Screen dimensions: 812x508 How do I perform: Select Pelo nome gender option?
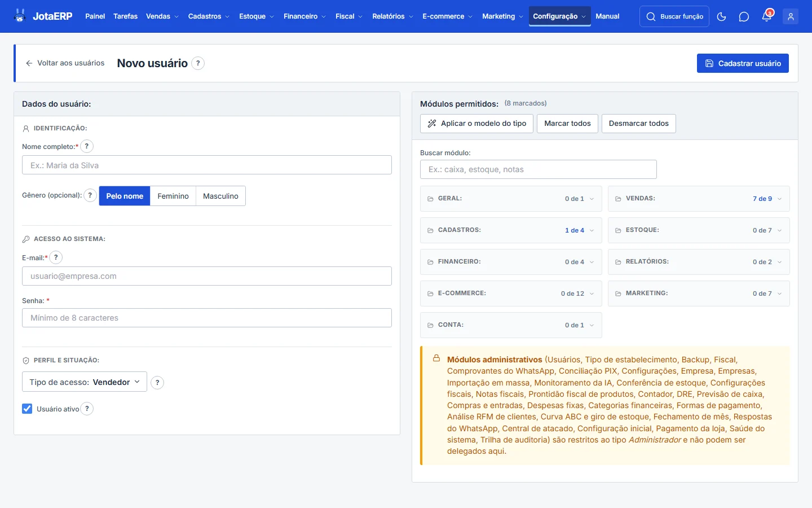point(125,196)
